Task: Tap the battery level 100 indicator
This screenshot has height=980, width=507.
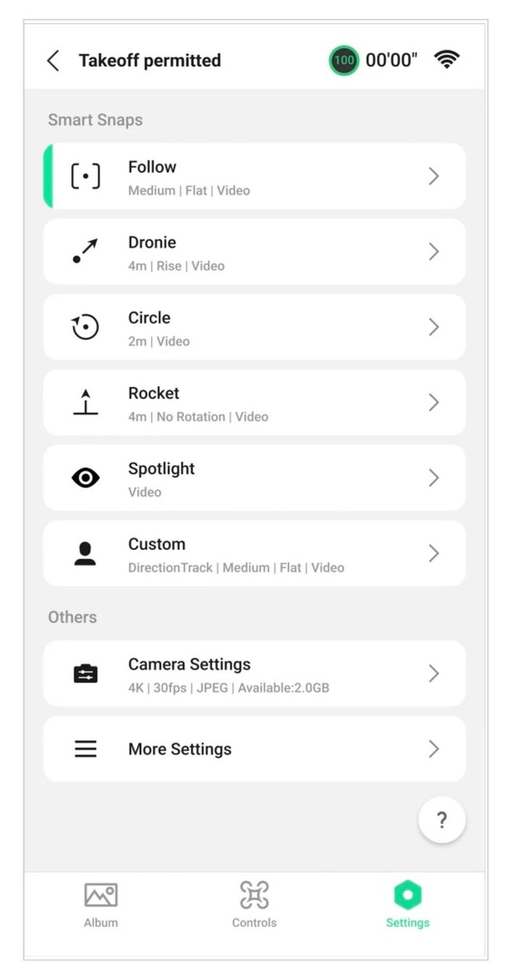Action: [343, 61]
